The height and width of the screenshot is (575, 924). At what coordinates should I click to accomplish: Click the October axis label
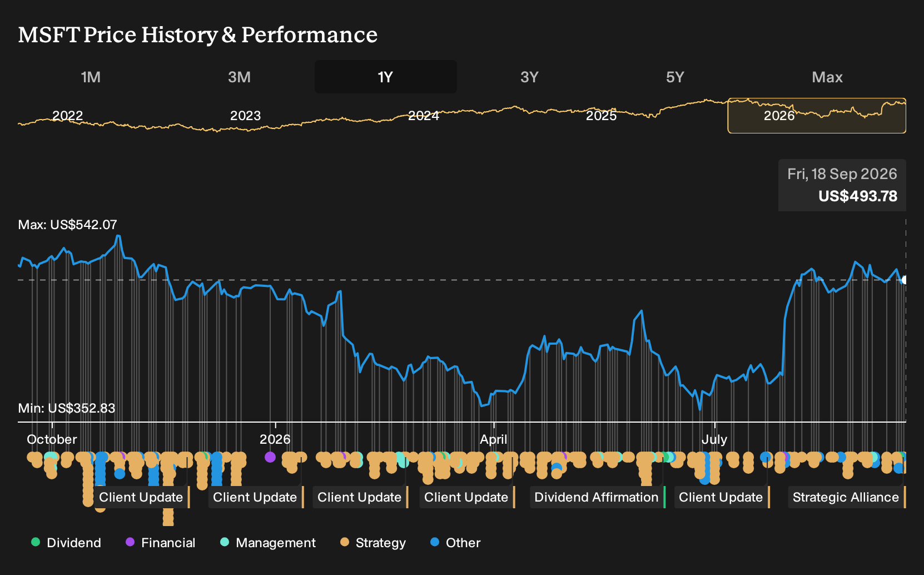click(x=52, y=439)
